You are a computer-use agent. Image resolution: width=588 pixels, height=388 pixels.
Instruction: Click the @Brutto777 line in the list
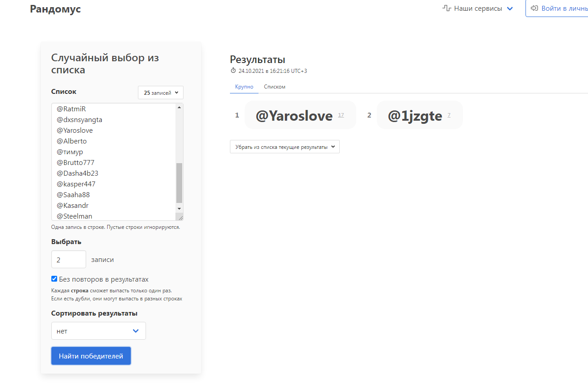click(x=75, y=162)
